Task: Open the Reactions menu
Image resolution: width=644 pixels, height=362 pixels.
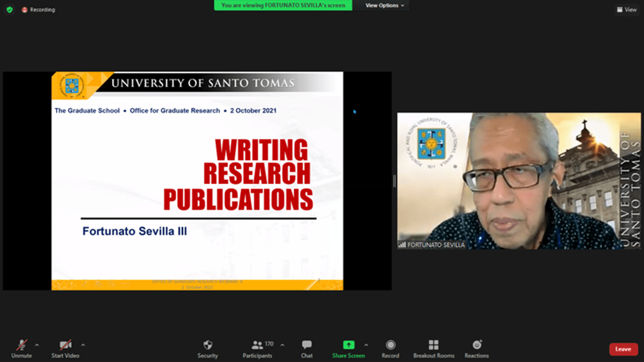Action: [x=477, y=349]
